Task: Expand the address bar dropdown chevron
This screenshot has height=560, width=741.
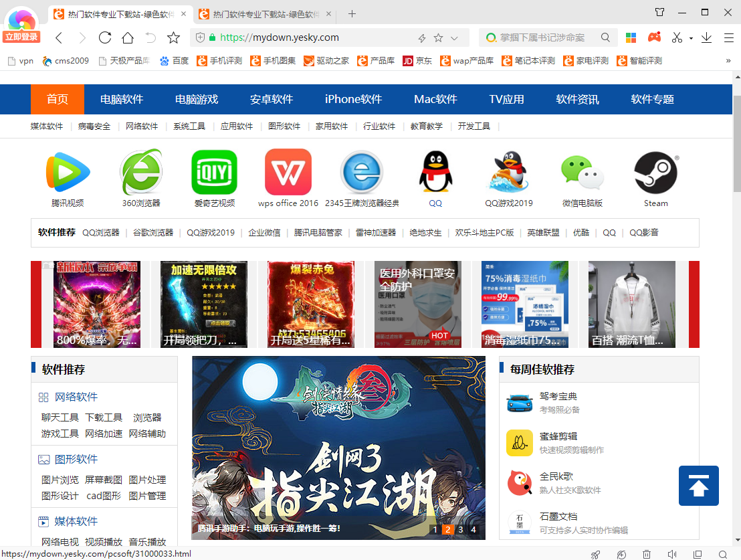Action: [454, 38]
